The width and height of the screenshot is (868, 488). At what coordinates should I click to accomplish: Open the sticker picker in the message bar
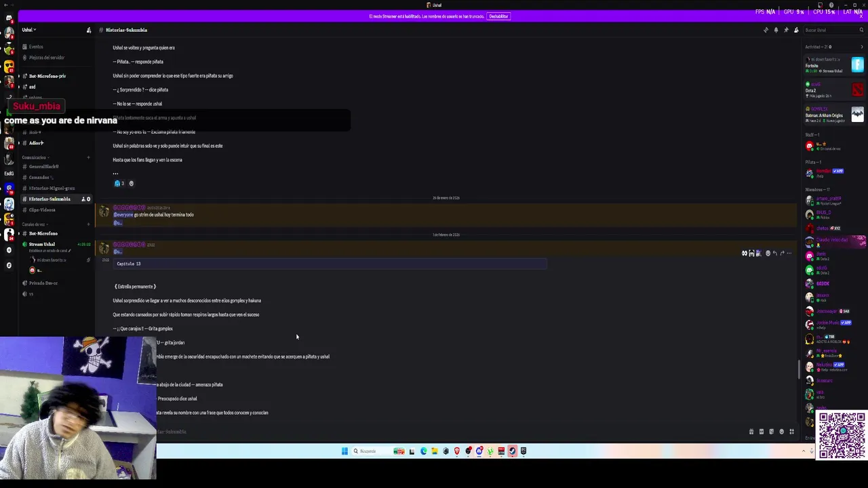tap(771, 432)
